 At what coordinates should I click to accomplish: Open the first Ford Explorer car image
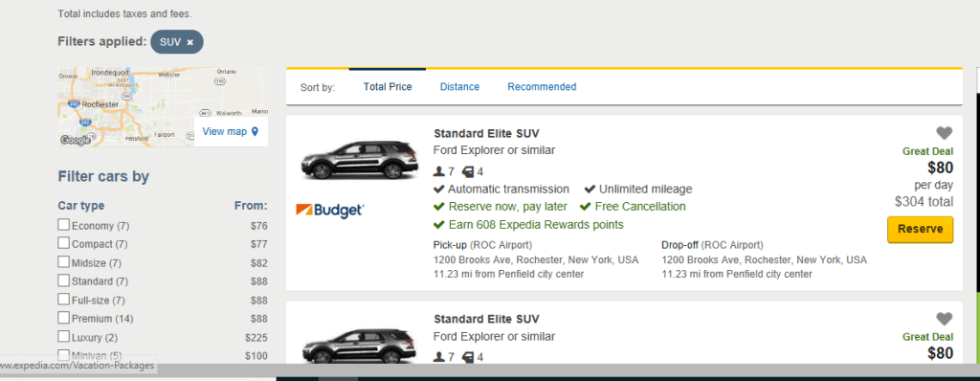tap(359, 161)
